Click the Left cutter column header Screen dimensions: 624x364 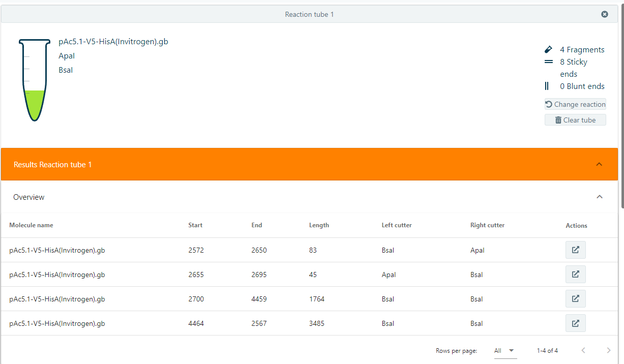397,225
